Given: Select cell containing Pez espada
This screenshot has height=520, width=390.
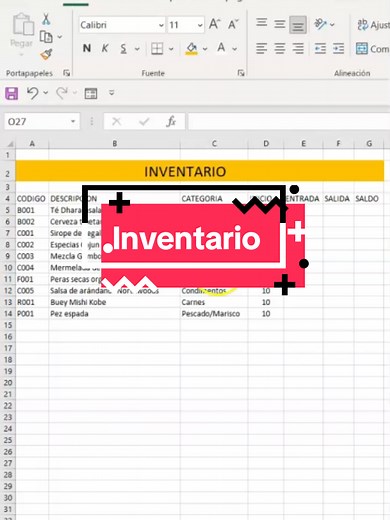Looking at the screenshot, I should 114,314.
